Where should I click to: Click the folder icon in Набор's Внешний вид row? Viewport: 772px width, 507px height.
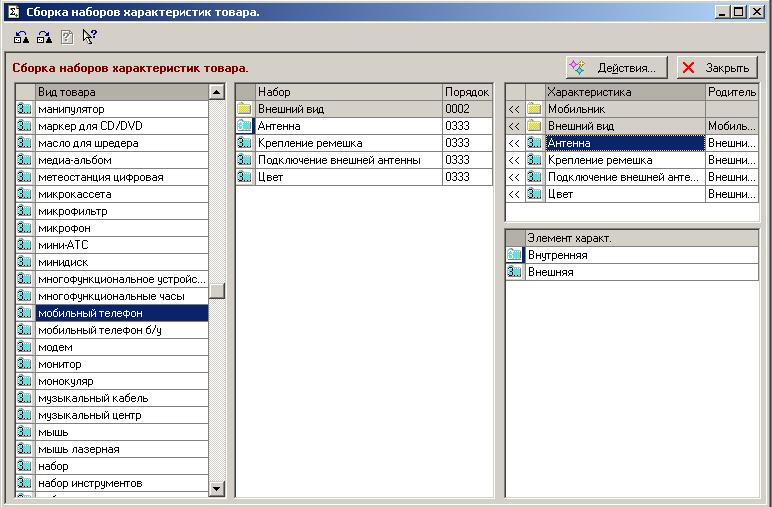click(x=244, y=109)
